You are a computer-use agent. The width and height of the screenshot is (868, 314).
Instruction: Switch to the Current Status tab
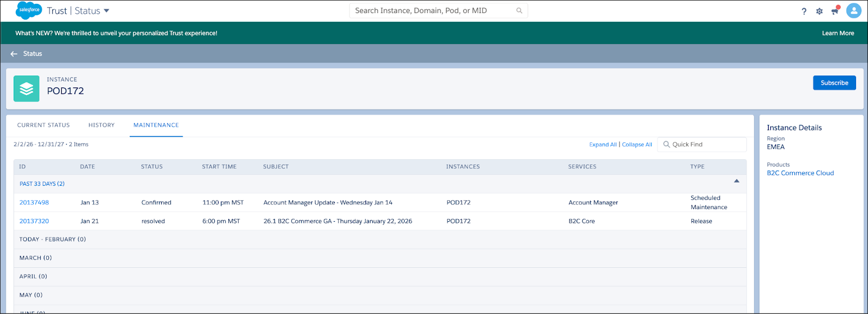(43, 125)
